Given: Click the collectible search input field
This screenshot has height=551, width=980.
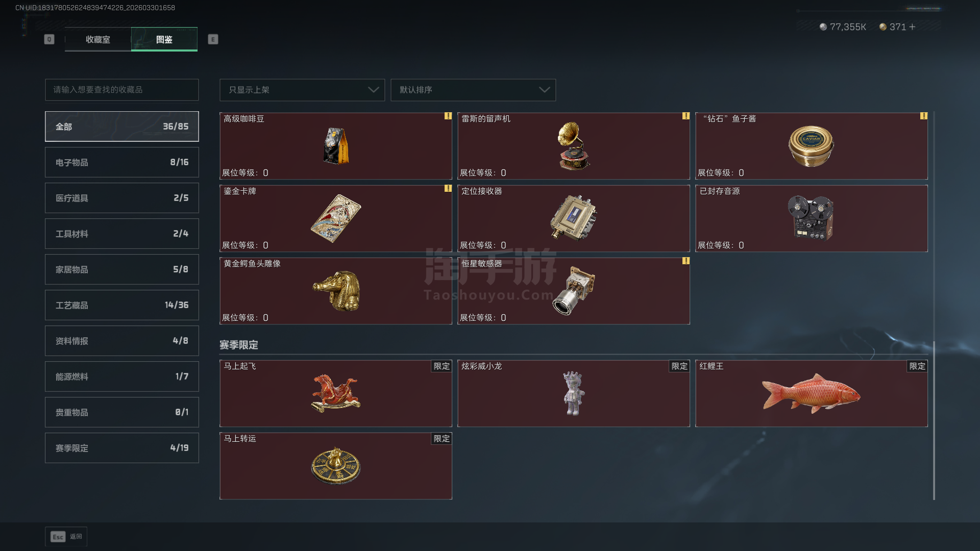Looking at the screenshot, I should click(122, 90).
